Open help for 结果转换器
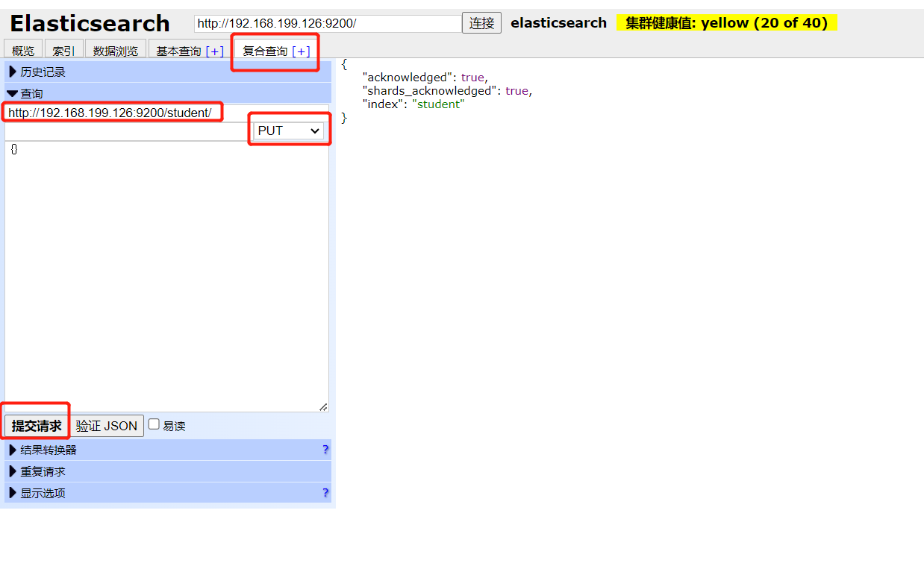The height and width of the screenshot is (566, 924). tap(325, 450)
